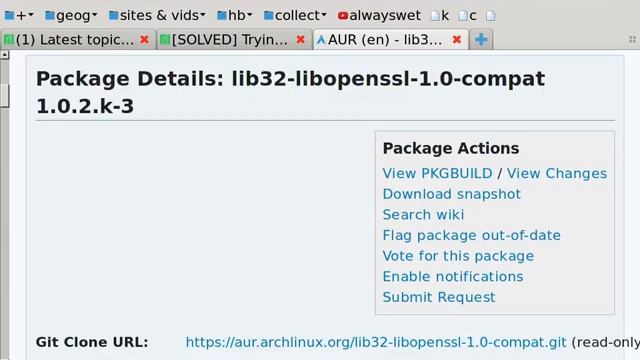640x360 pixels.
Task: Close the [SOLVED] Tryin... tab
Action: pyautogui.click(x=300, y=40)
